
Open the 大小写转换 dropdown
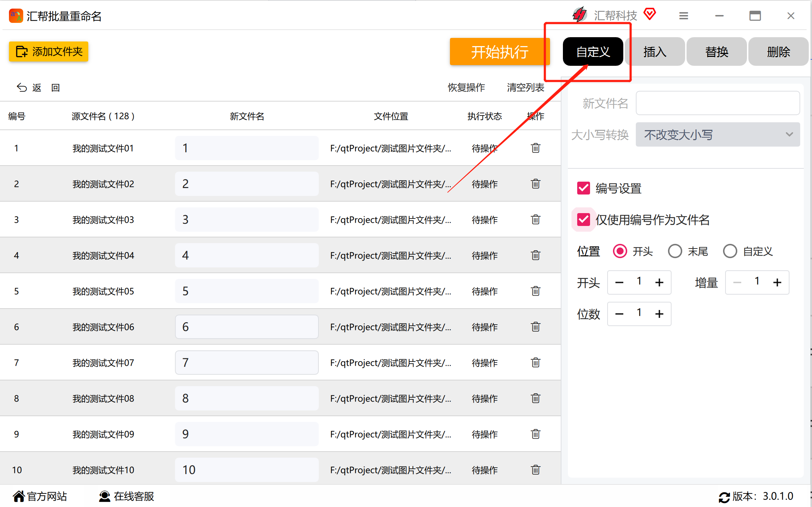718,135
